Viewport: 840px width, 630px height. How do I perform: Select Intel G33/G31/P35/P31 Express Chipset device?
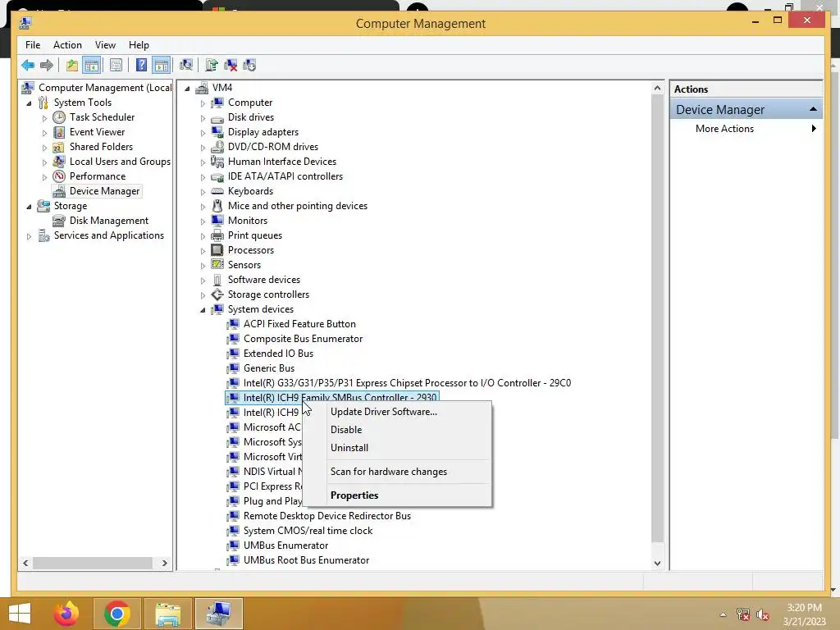(x=407, y=383)
